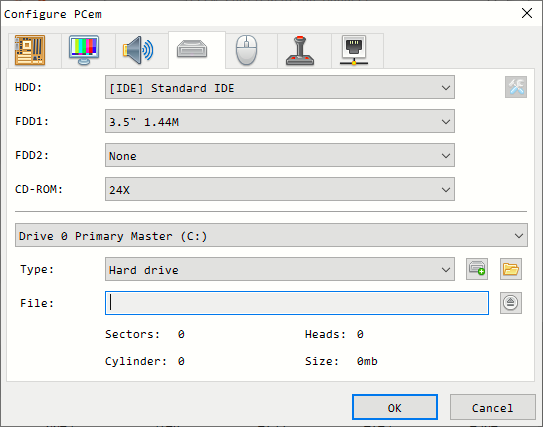543x427 pixels.
Task: Select the storage drives tab
Action: point(193,50)
